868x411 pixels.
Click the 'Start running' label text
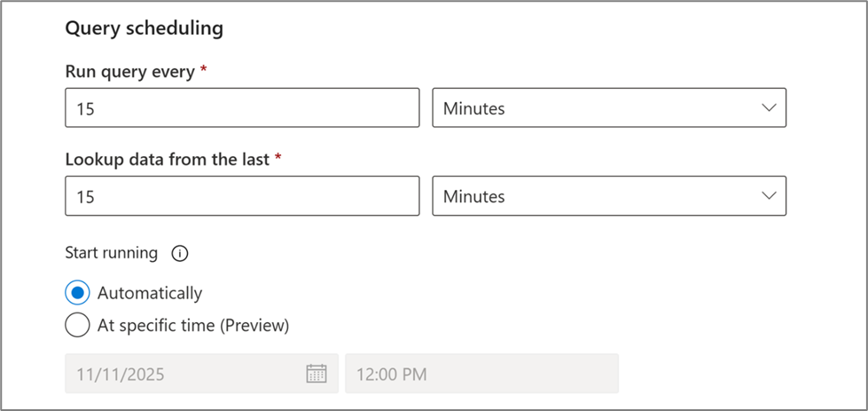pyautogui.click(x=111, y=253)
